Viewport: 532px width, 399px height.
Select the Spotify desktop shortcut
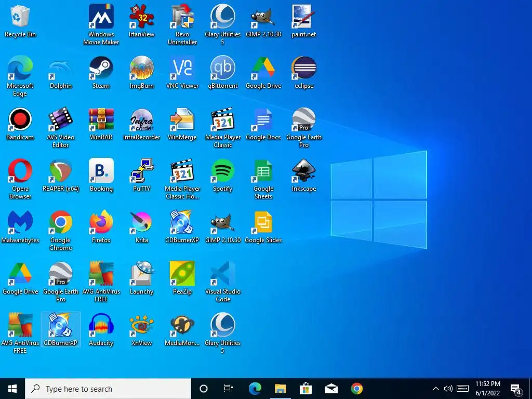[222, 176]
